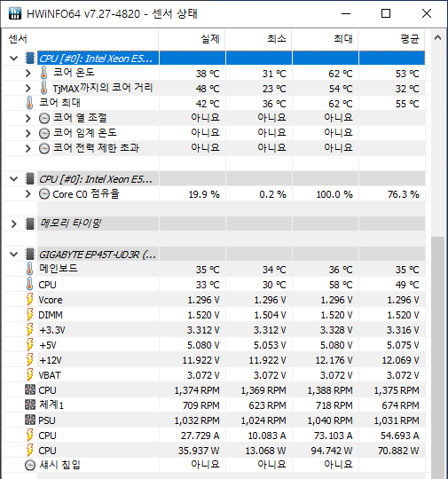Expand TjMAX까지의 코어 거리 row
The image size is (448, 479).
tap(28, 88)
